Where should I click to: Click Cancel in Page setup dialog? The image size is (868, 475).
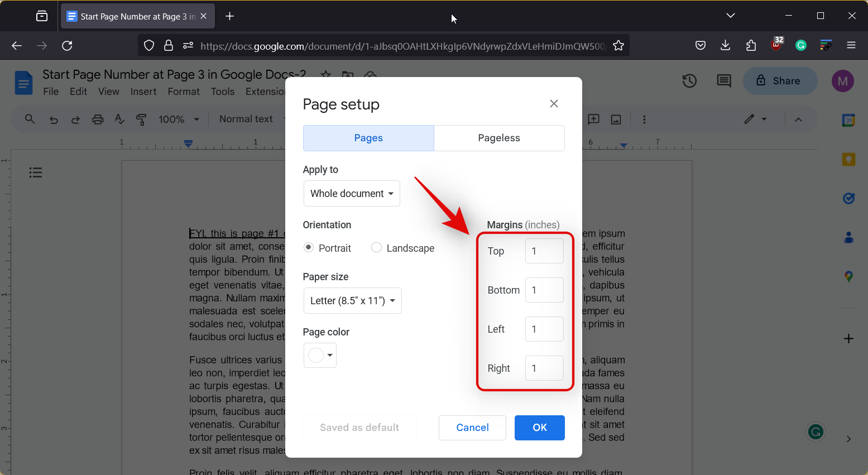tap(472, 428)
